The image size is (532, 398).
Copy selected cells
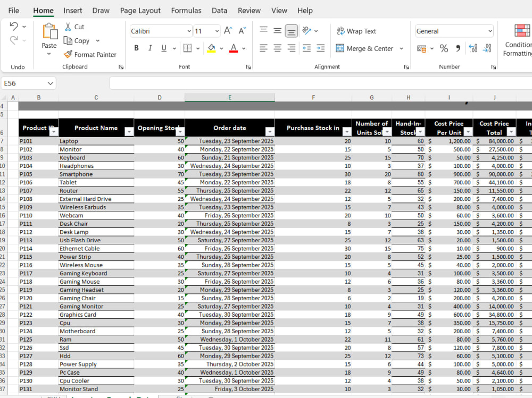(x=77, y=41)
